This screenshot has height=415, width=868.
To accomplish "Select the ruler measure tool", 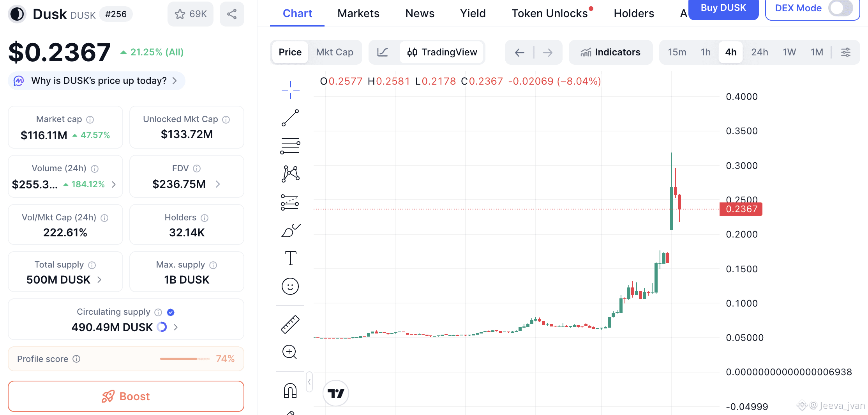I will click(290, 325).
